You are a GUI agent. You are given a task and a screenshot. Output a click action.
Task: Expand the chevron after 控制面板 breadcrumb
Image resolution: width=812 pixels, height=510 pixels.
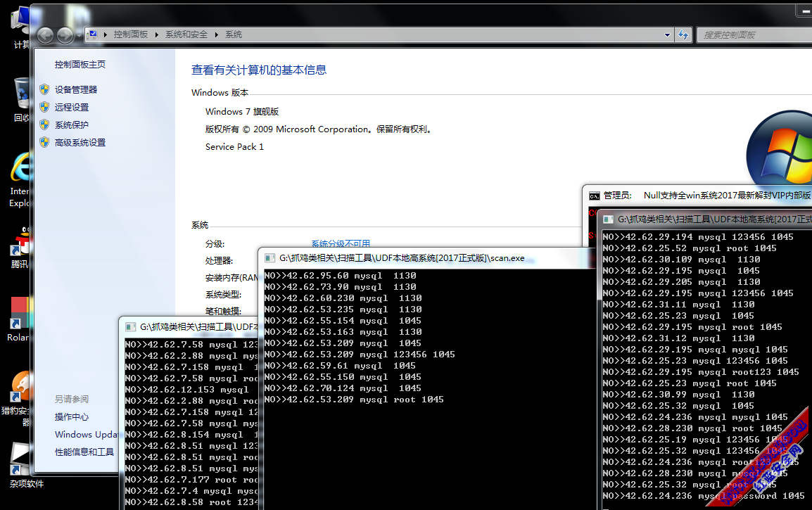(156, 34)
